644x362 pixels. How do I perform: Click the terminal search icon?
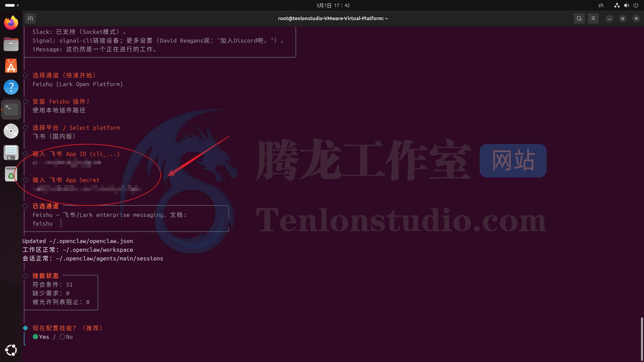(x=579, y=18)
